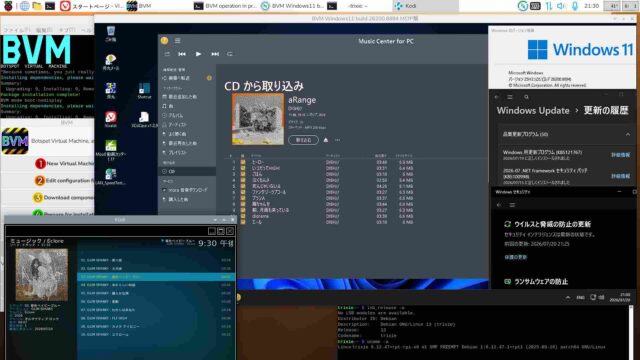Click Windows Update breadcrumb link
This screenshot has width=640, height=360.
(533, 111)
